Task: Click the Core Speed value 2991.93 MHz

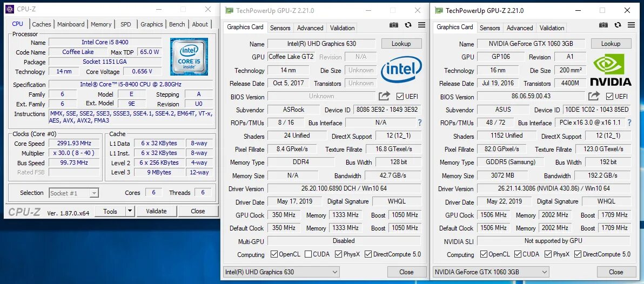Action: (x=74, y=143)
